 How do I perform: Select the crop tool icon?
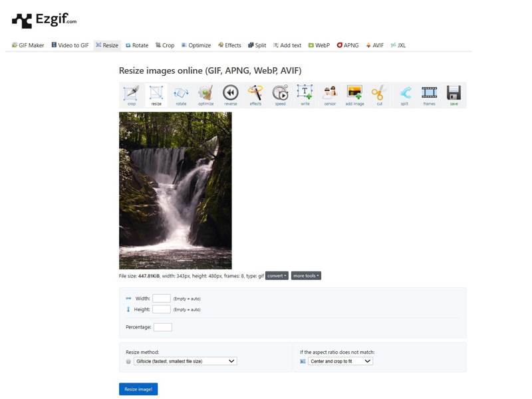(x=131, y=94)
